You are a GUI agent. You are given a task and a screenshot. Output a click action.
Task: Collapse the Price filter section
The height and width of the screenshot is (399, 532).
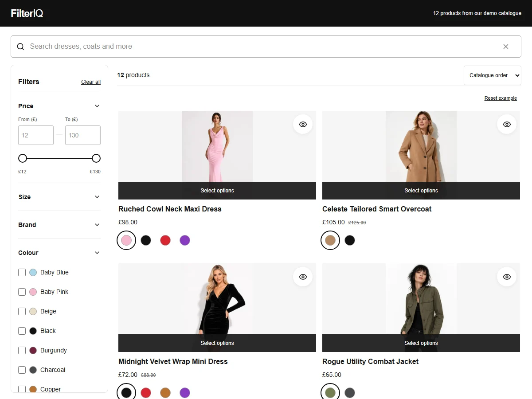pos(59,106)
